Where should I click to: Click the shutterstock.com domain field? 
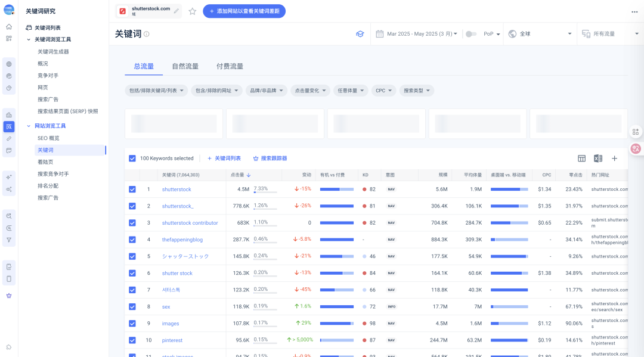[x=148, y=11]
